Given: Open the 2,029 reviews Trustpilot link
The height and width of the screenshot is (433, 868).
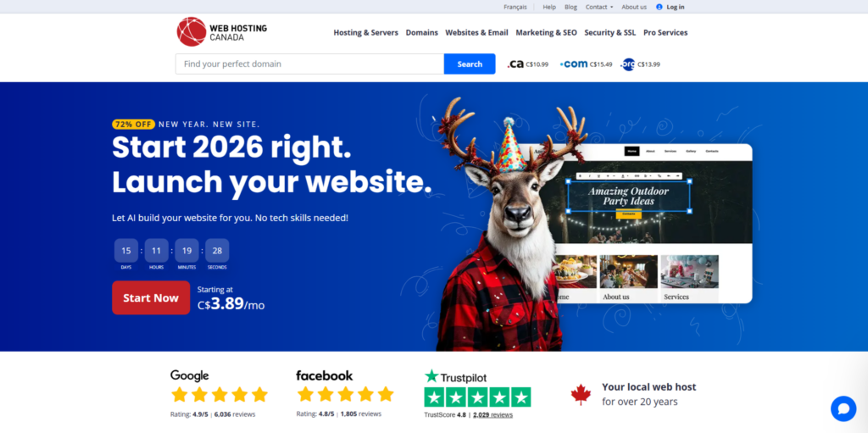Looking at the screenshot, I should 492,414.
